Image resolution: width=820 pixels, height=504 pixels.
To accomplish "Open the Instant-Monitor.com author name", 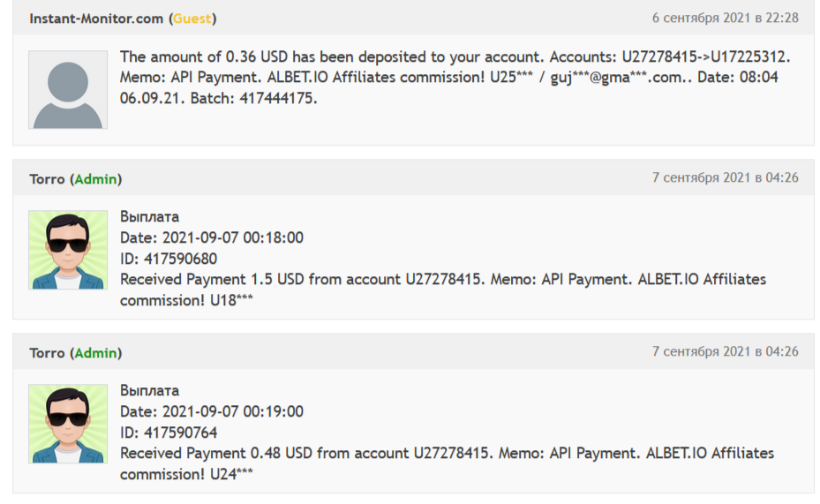I will pos(97,19).
